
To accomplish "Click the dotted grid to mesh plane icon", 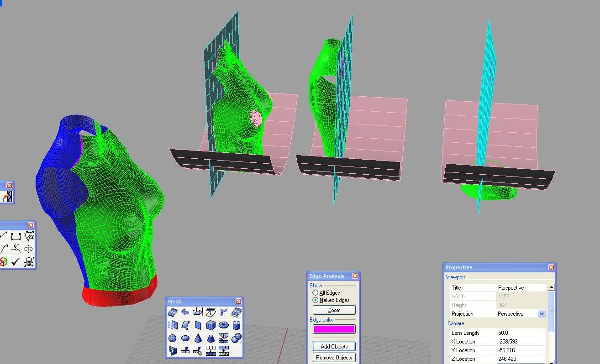I will pos(173,325).
